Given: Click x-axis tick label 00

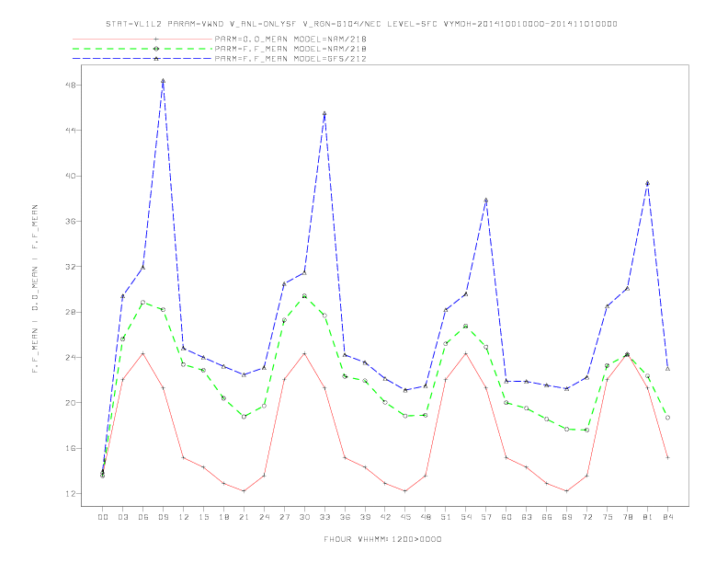Looking at the screenshot, I should (103, 517).
